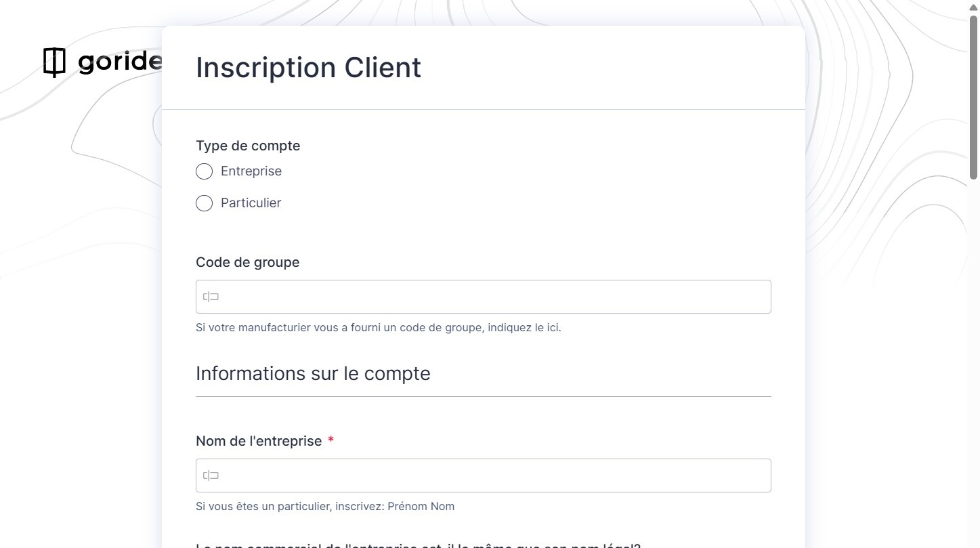The width and height of the screenshot is (980, 548).
Task: Focus the Code de groupe text input
Action: (483, 297)
